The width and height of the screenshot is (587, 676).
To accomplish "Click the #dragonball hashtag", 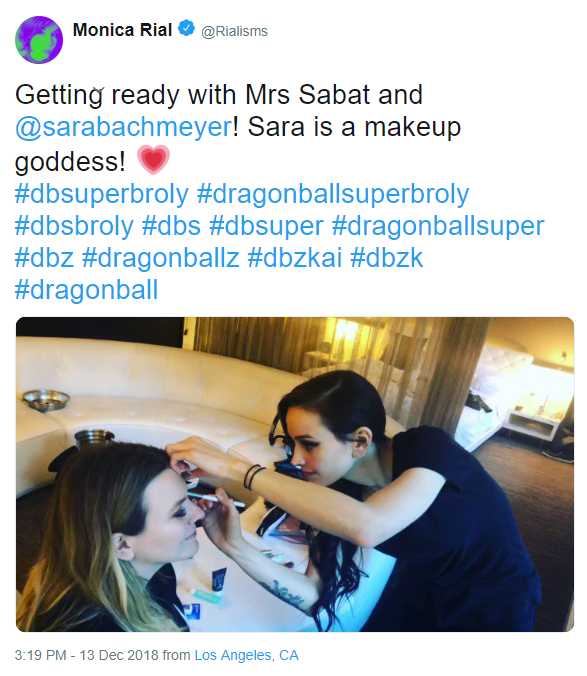I will coord(87,291).
